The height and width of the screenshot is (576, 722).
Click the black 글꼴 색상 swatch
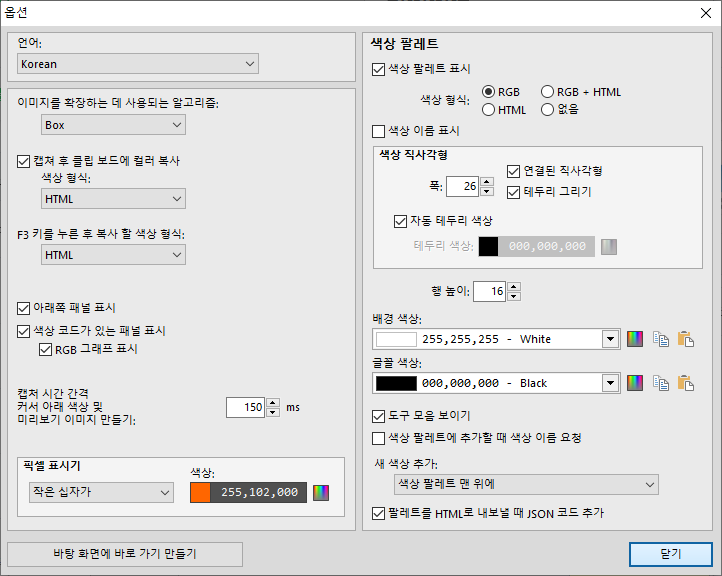click(396, 383)
